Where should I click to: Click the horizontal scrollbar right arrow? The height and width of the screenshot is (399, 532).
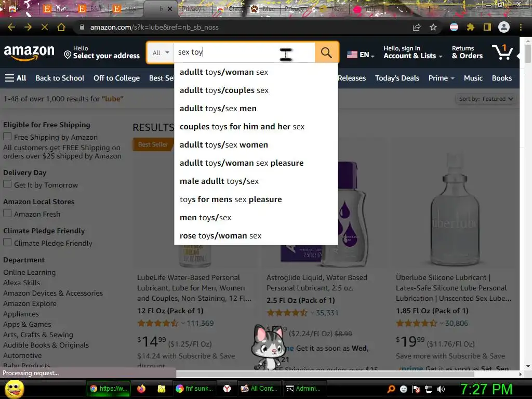pyautogui.click(x=520, y=374)
